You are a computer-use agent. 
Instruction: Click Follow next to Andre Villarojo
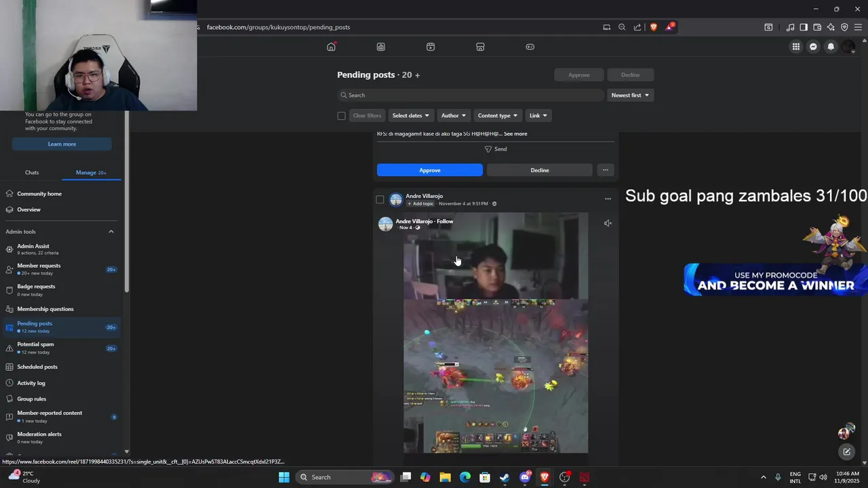tap(445, 221)
